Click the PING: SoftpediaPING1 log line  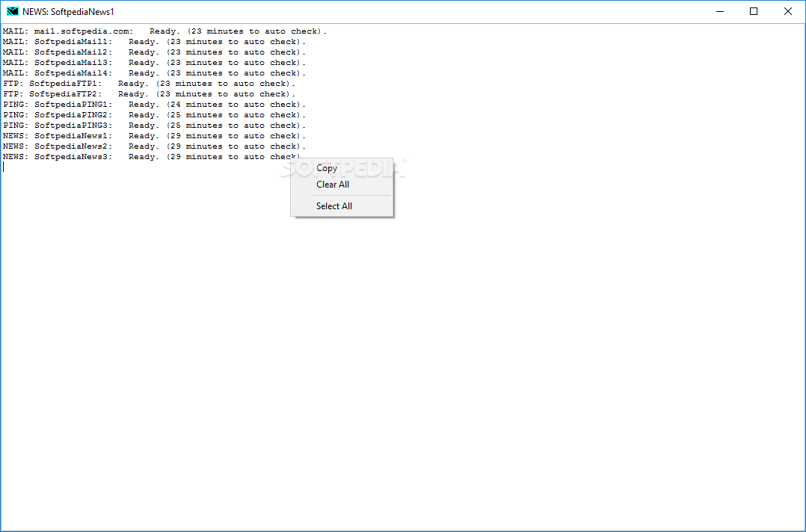pyautogui.click(x=154, y=105)
